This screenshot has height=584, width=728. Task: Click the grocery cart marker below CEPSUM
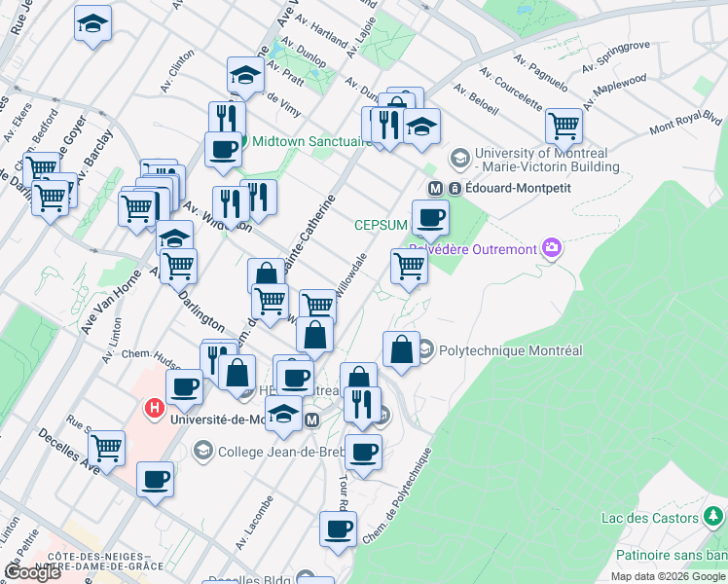pos(409,268)
